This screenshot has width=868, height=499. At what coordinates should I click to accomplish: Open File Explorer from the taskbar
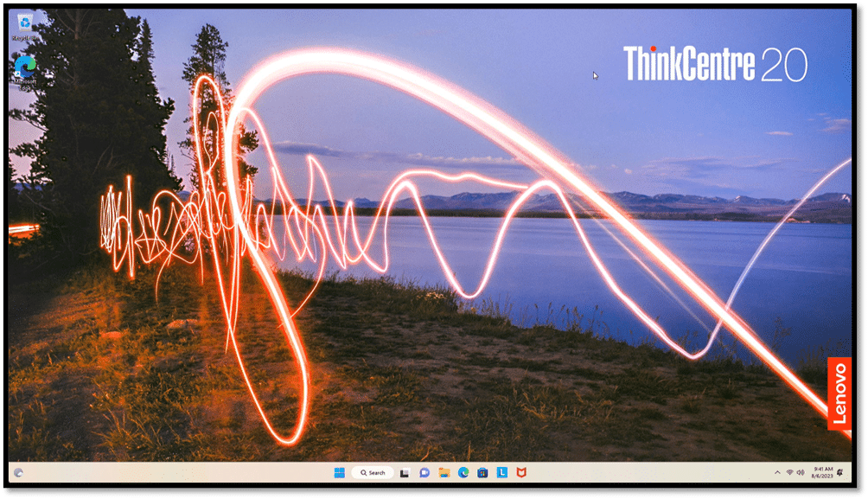tap(444, 472)
